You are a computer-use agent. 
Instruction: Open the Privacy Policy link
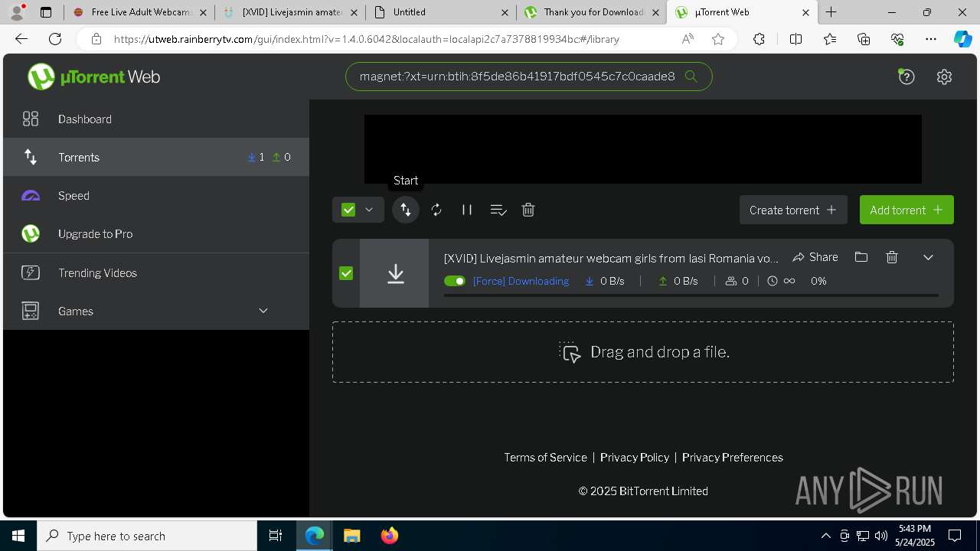click(x=635, y=457)
